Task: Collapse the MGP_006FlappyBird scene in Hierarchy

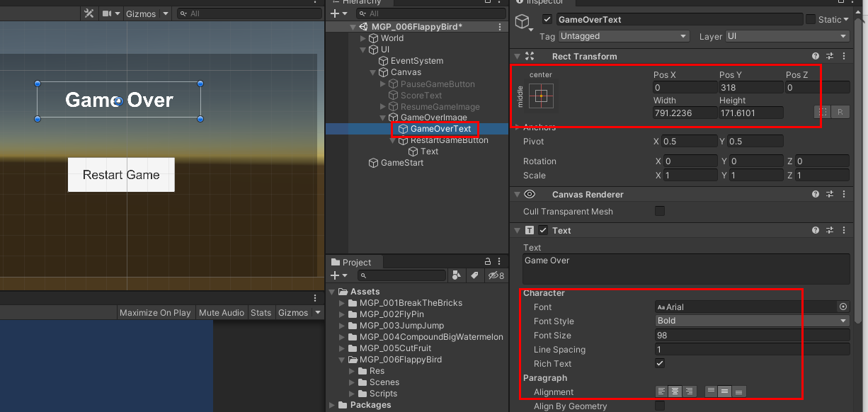Action: pyautogui.click(x=353, y=27)
